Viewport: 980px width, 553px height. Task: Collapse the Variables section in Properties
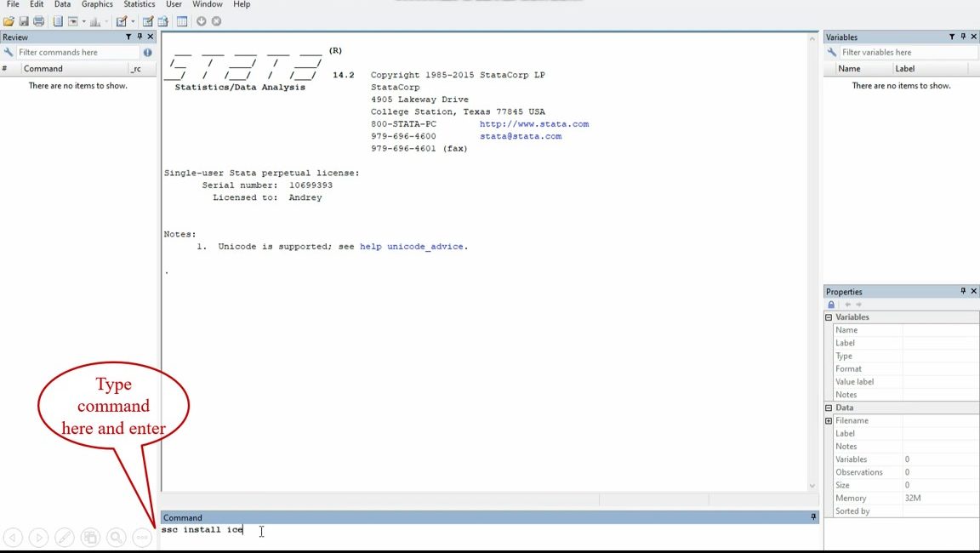click(x=829, y=317)
